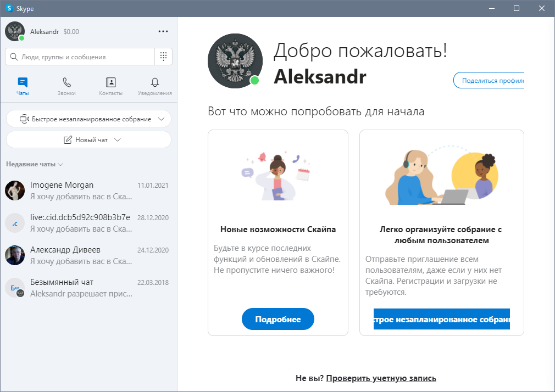Open the live:.cid.dcb5d92c908b3b7e chat
Screen dimensions: 555x392
click(88, 223)
